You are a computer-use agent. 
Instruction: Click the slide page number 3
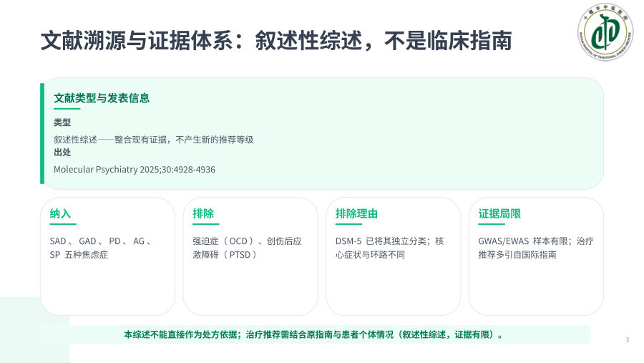point(627,339)
